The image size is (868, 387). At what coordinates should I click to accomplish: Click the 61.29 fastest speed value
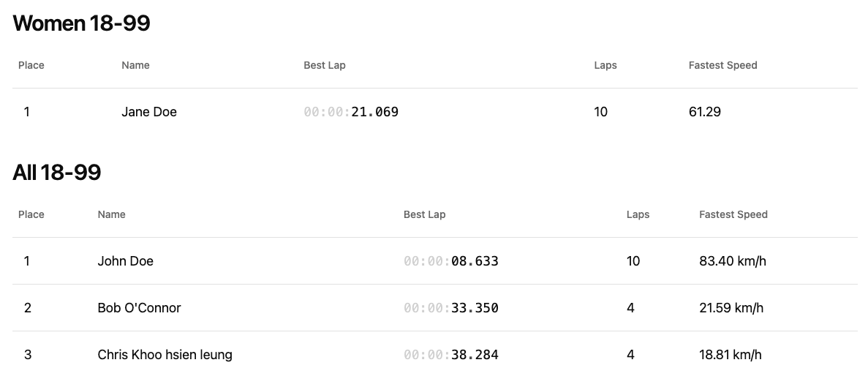pos(704,112)
